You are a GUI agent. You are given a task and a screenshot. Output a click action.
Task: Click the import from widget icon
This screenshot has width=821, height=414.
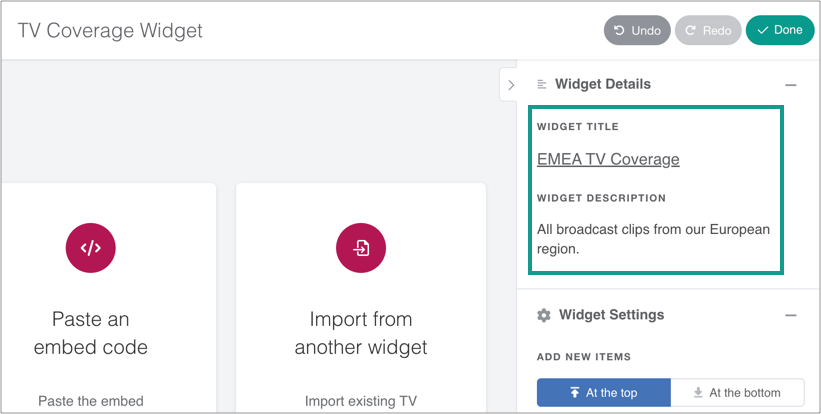361,247
